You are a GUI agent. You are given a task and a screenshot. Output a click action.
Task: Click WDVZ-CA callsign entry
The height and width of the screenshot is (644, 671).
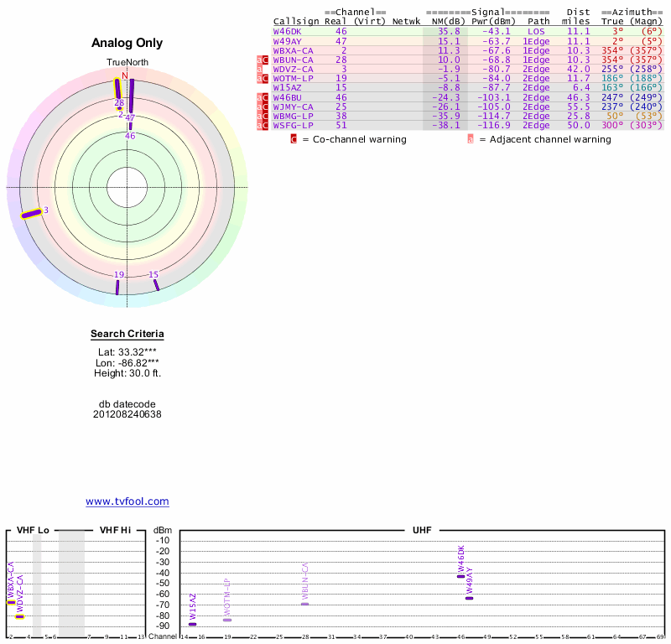[x=293, y=70]
